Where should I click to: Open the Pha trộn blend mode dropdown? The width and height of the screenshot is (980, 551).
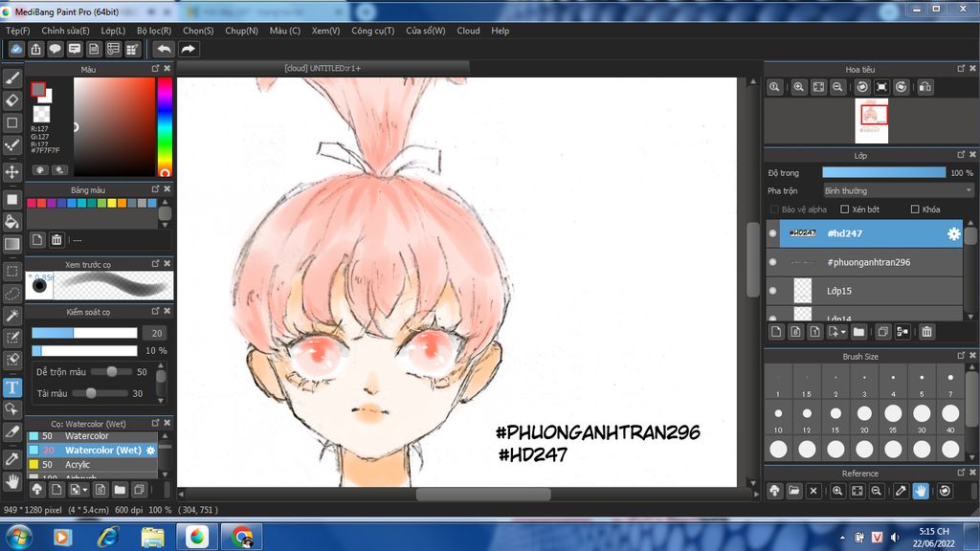pyautogui.click(x=898, y=190)
